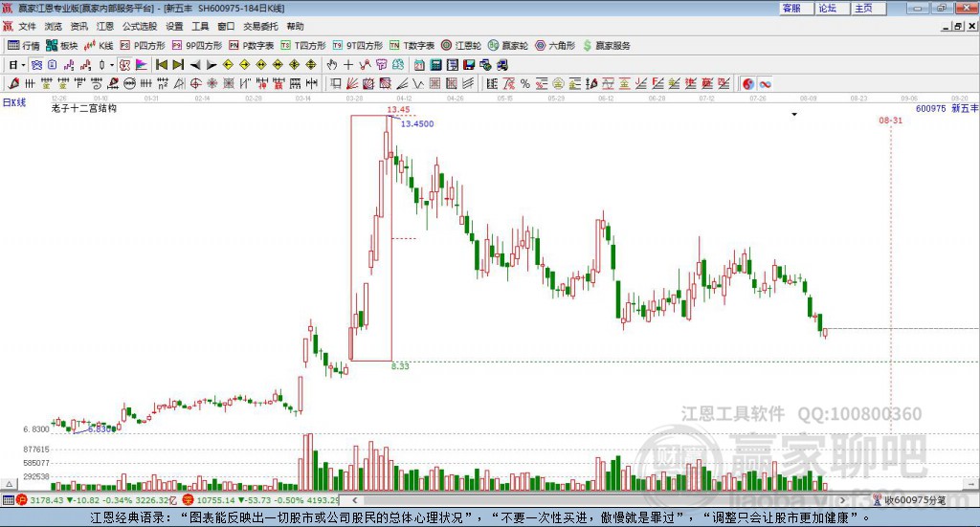Image resolution: width=980 pixels, height=527 pixels.
Task: Open the calculator icon
Action: coord(435,65)
